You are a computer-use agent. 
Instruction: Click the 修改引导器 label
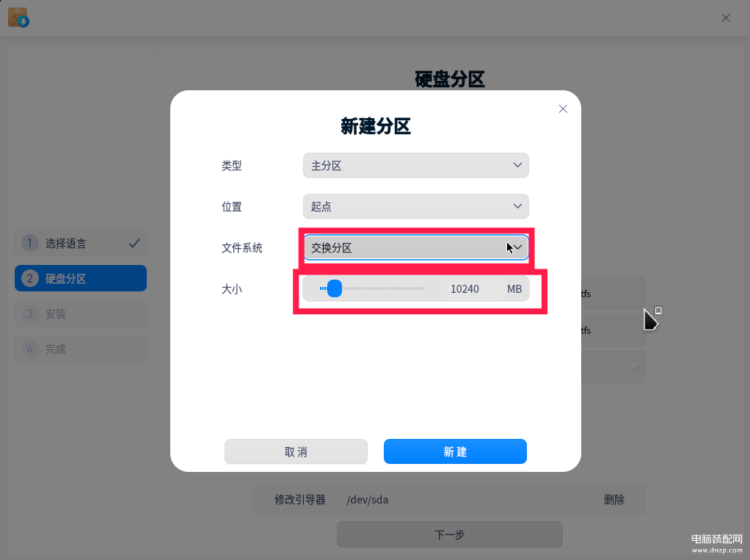pyautogui.click(x=300, y=500)
